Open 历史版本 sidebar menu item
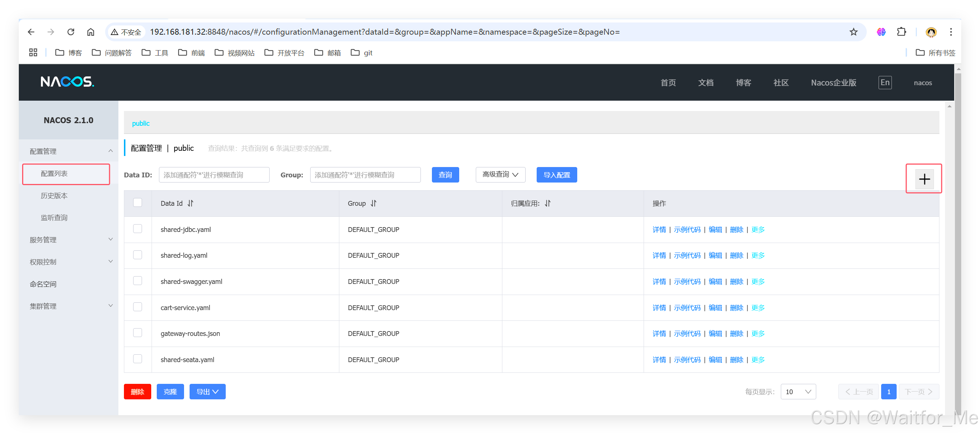 [54, 195]
